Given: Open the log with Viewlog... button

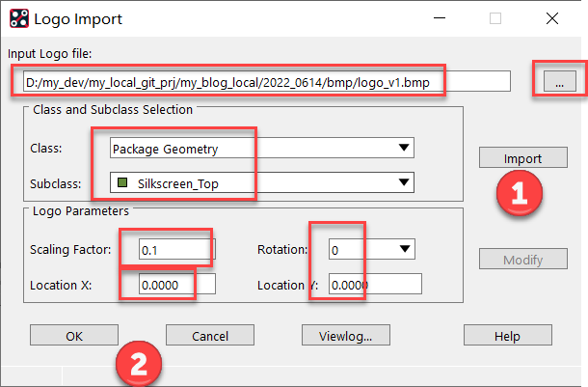Looking at the screenshot, I should [x=345, y=336].
